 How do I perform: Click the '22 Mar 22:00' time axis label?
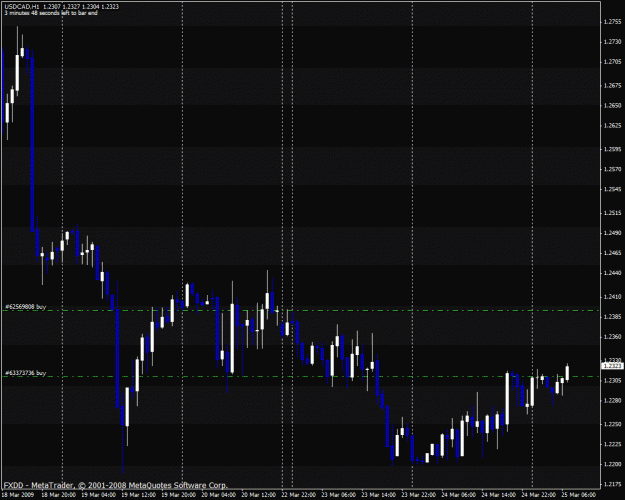coord(299,495)
